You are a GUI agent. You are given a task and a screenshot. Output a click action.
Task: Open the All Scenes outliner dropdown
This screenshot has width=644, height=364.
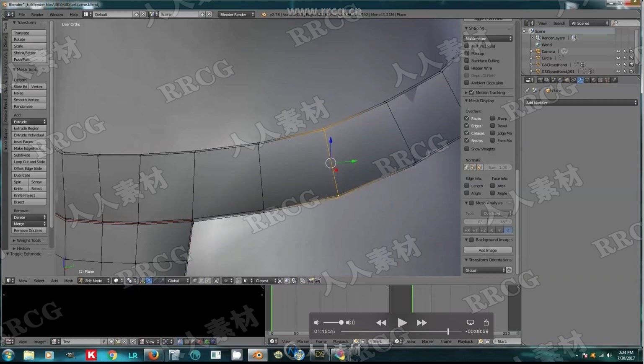click(x=590, y=23)
